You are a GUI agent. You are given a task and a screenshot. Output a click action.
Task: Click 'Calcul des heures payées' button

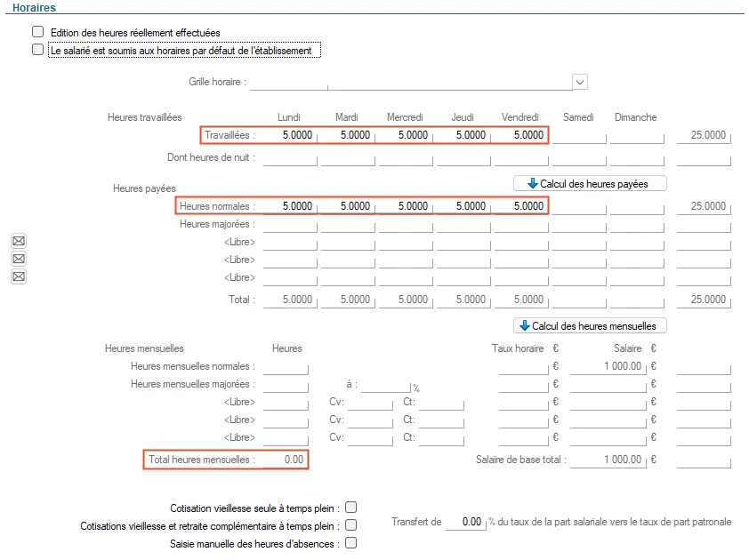590,184
